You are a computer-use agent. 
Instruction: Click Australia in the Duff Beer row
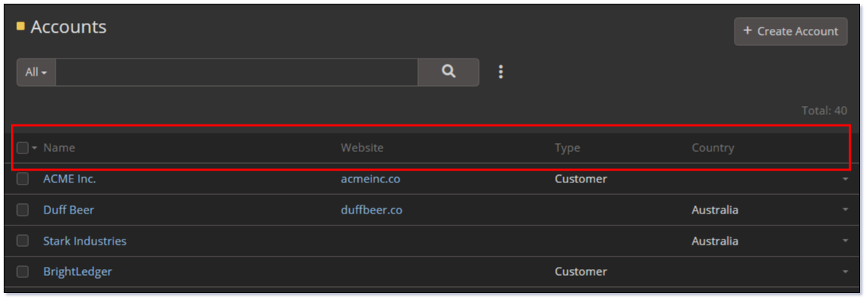pos(715,210)
